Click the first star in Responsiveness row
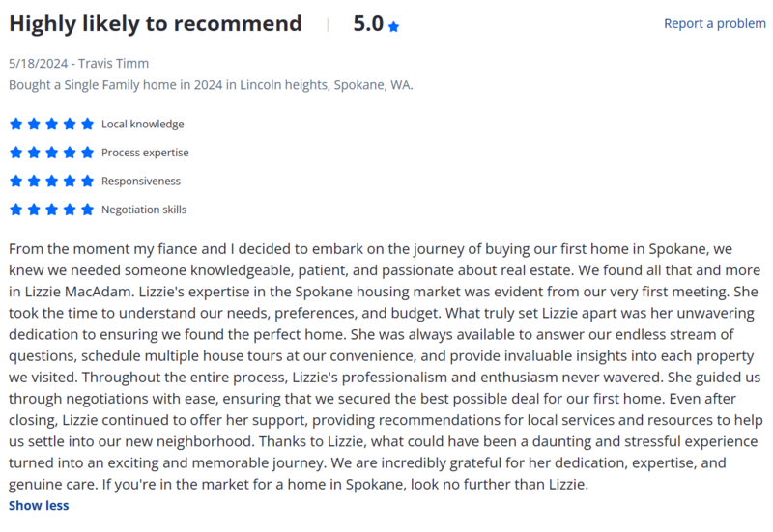The width and height of the screenshot is (773, 532). (15, 181)
